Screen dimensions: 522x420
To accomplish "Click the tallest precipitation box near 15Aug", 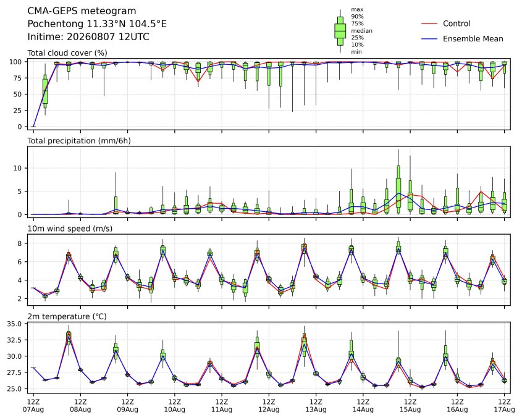I will coord(398,187).
